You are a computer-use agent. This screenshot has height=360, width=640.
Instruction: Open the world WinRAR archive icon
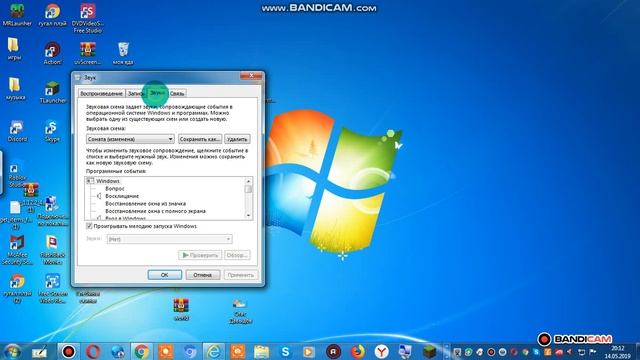point(181,309)
